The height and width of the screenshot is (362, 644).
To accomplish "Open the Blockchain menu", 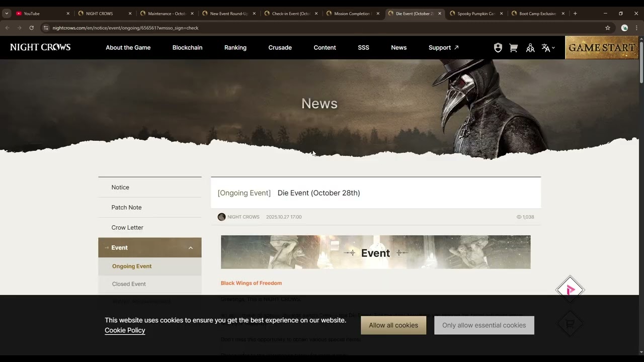I will click(x=187, y=47).
